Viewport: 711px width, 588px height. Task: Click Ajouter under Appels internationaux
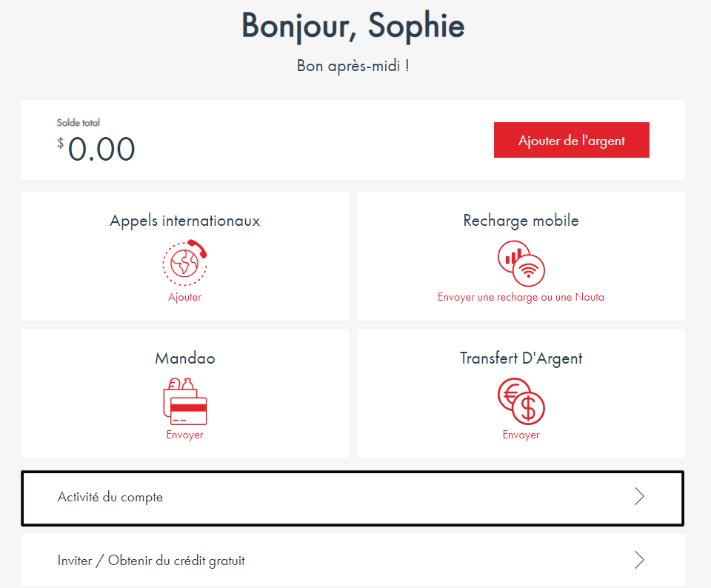184,297
